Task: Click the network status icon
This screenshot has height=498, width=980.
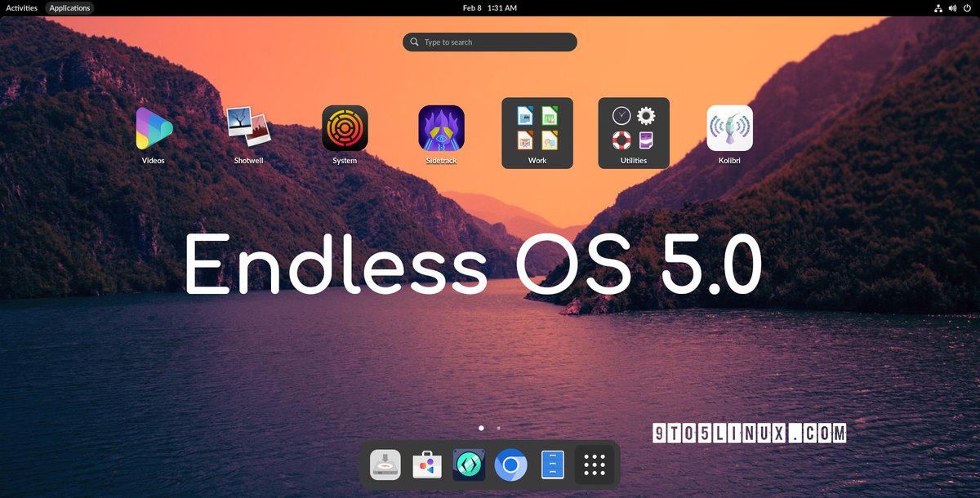Action: click(938, 7)
